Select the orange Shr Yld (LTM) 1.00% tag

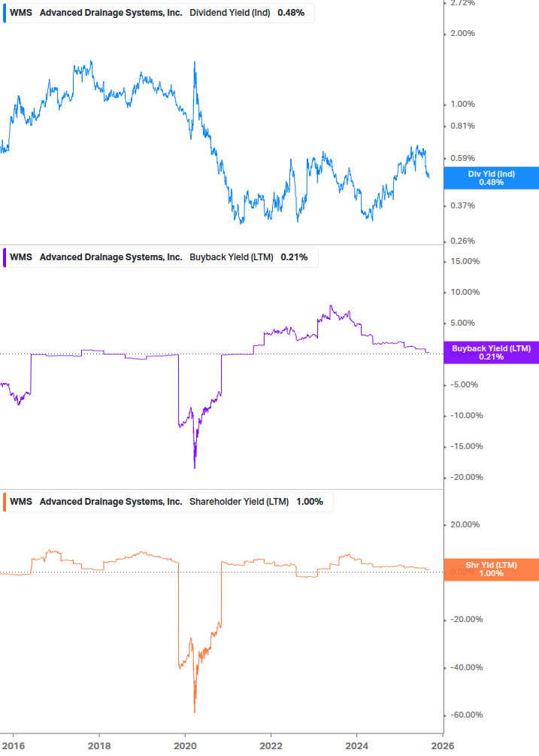tap(492, 569)
